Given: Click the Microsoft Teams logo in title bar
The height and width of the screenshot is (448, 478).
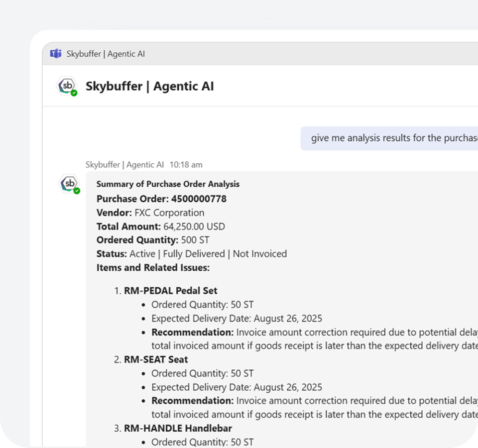Looking at the screenshot, I should (x=56, y=54).
